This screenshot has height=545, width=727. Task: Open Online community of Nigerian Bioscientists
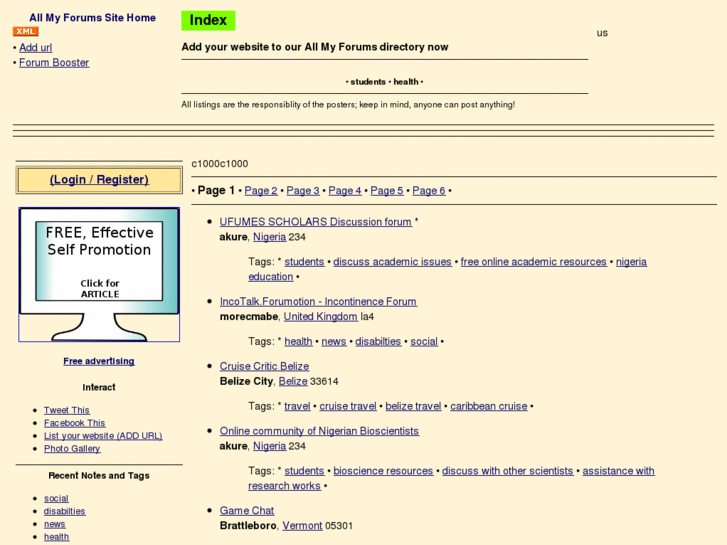(x=319, y=431)
